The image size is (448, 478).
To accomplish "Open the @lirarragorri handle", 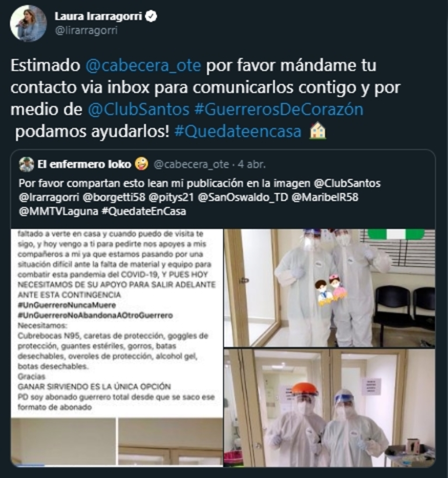I will 86,31.
